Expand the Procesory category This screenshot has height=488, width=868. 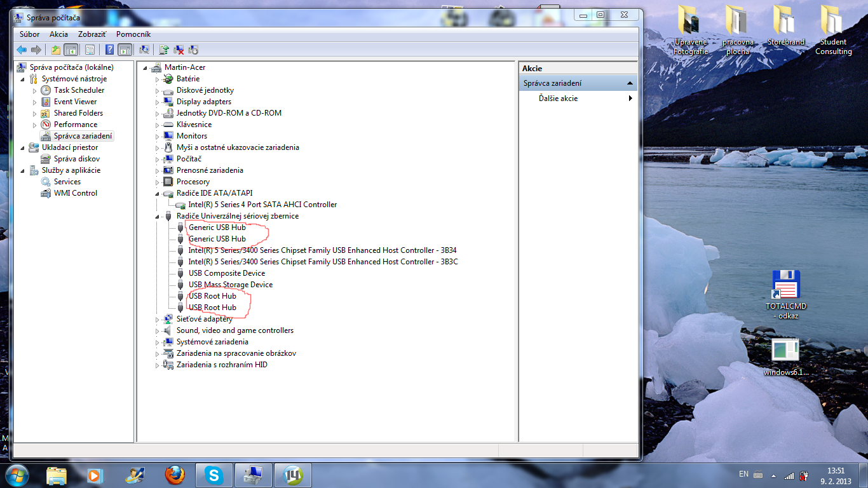tap(158, 182)
